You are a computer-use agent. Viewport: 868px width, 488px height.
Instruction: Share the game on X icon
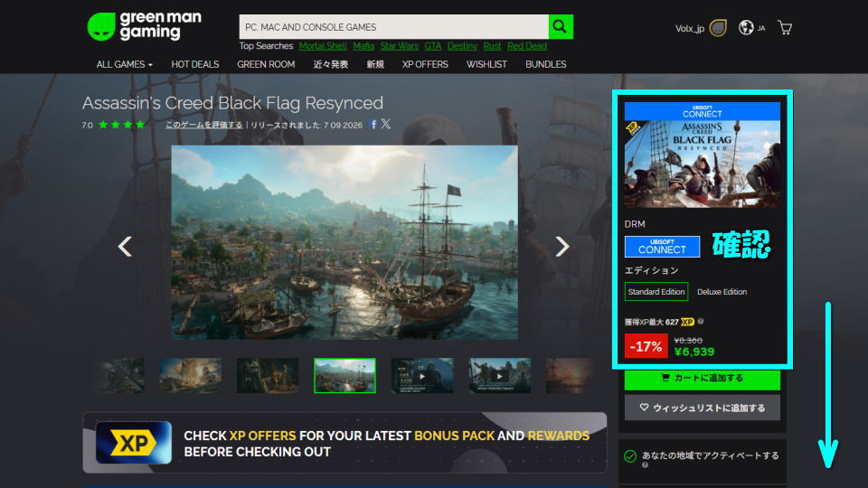pyautogui.click(x=385, y=124)
